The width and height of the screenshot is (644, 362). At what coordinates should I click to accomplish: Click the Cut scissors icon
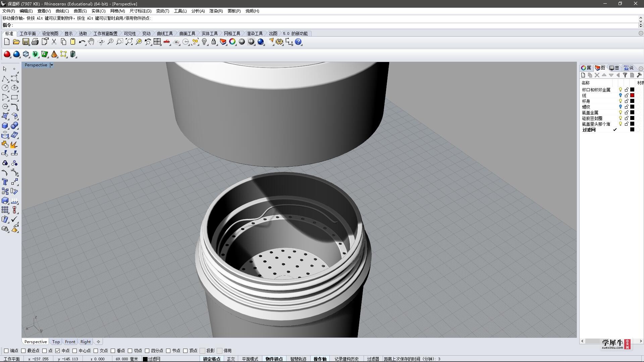pyautogui.click(x=54, y=42)
